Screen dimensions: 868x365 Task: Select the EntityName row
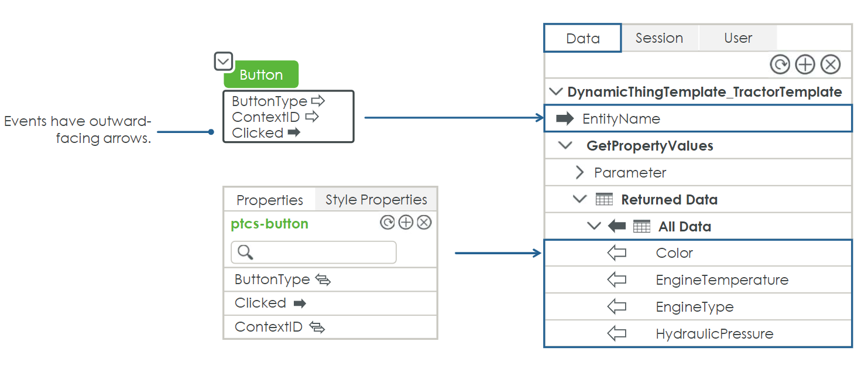click(698, 119)
